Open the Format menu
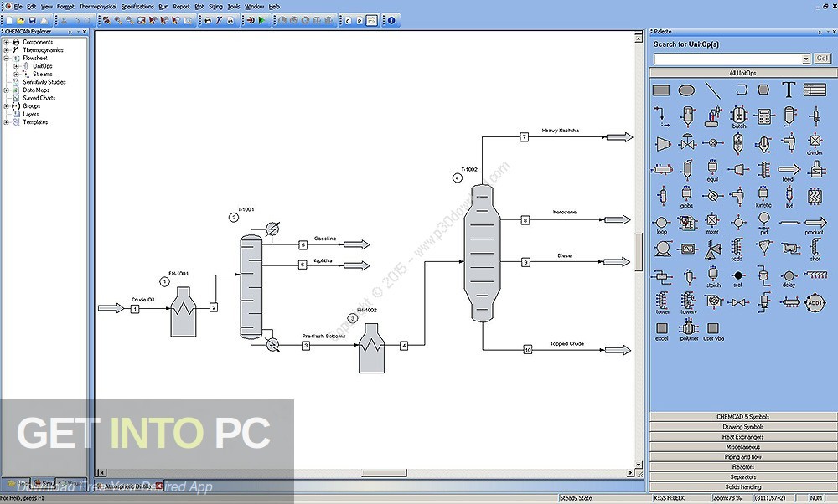The image size is (838, 504). point(65,7)
